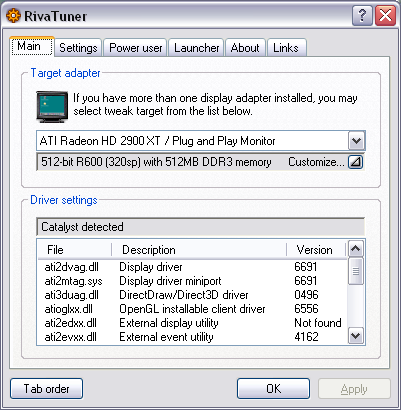The width and height of the screenshot is (401, 410).
Task: Click the monitor icon in Target adapter
Action: [x=52, y=106]
